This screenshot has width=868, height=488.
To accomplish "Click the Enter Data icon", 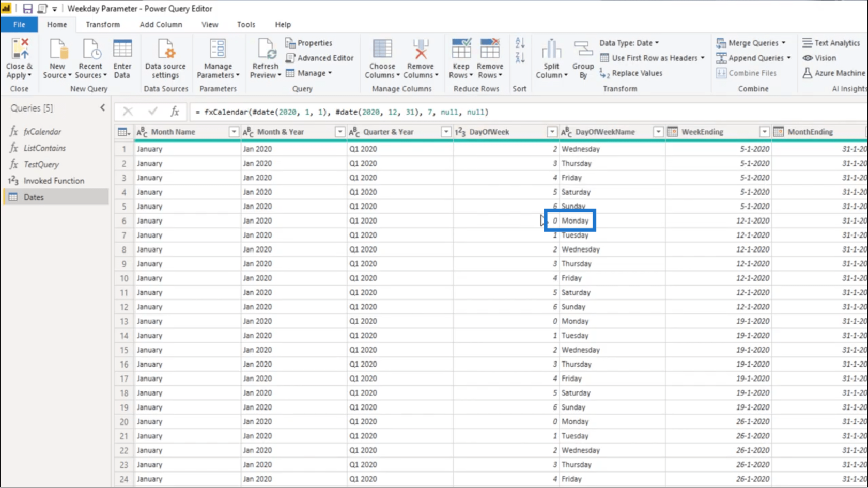I will click(x=122, y=50).
